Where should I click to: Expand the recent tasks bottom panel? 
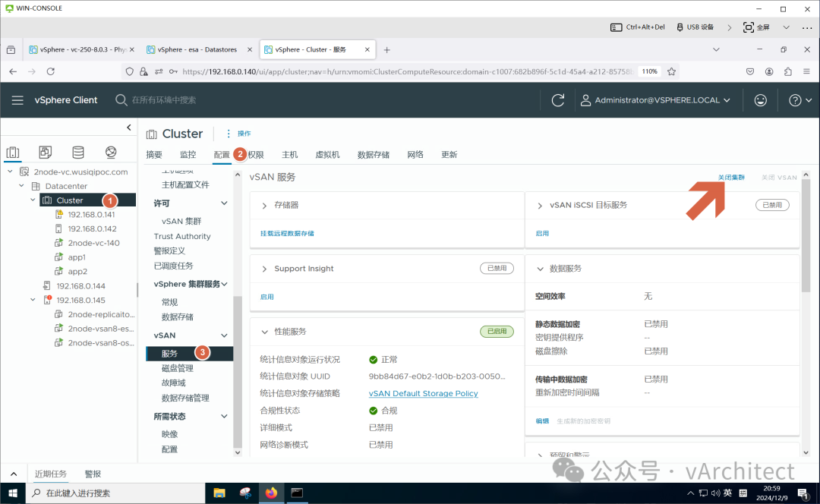click(14, 474)
